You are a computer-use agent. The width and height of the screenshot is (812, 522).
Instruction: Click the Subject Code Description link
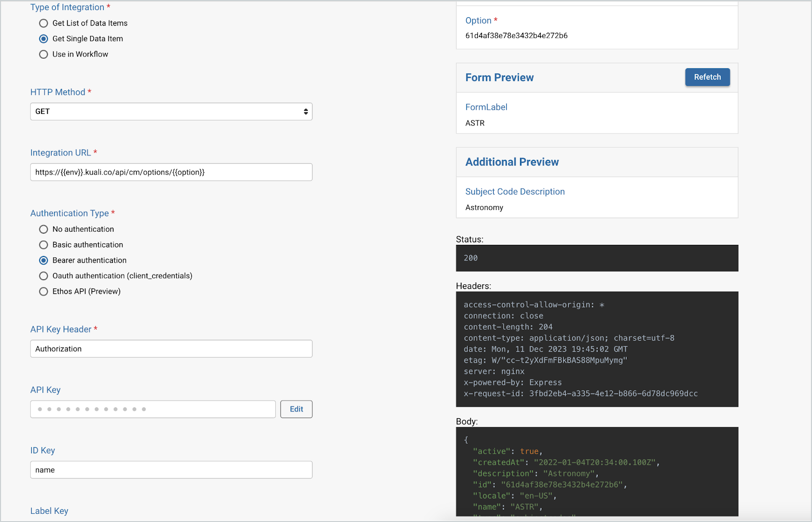click(515, 192)
